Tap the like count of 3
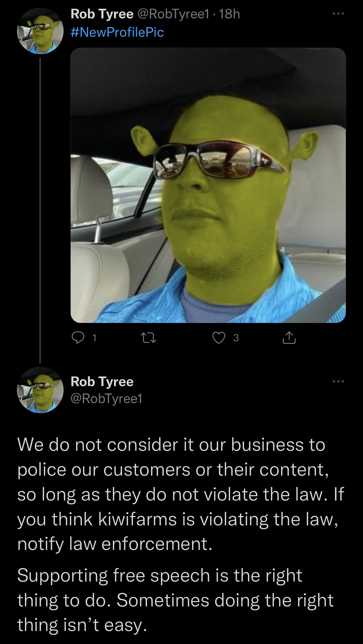Image resolution: width=363 pixels, height=644 pixels. (x=236, y=338)
